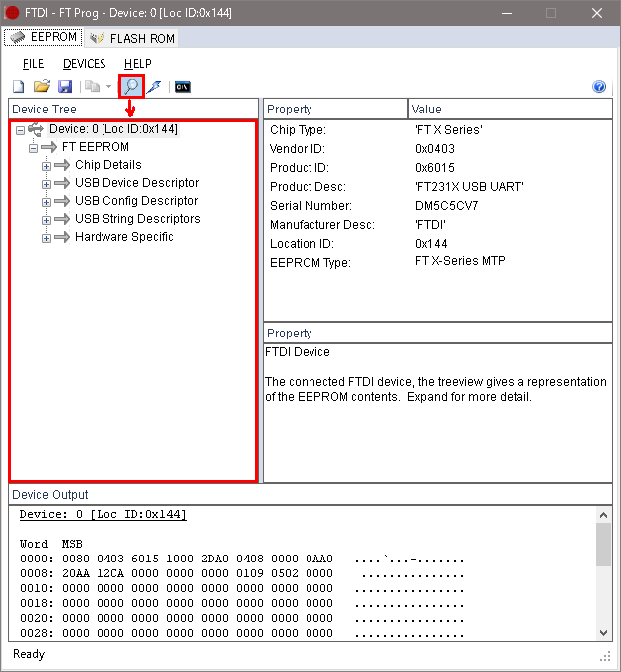Click the arrow icon beside USB String Descriptors
The image size is (621, 672).
click(x=62, y=219)
